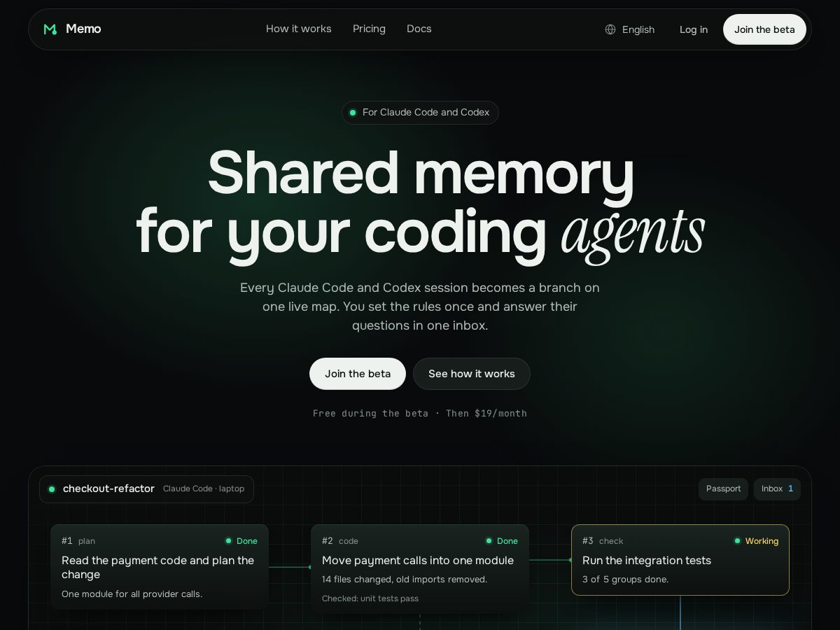This screenshot has height=630, width=840.
Task: Click 'One module for all provider calls.' text
Action: [x=132, y=594]
